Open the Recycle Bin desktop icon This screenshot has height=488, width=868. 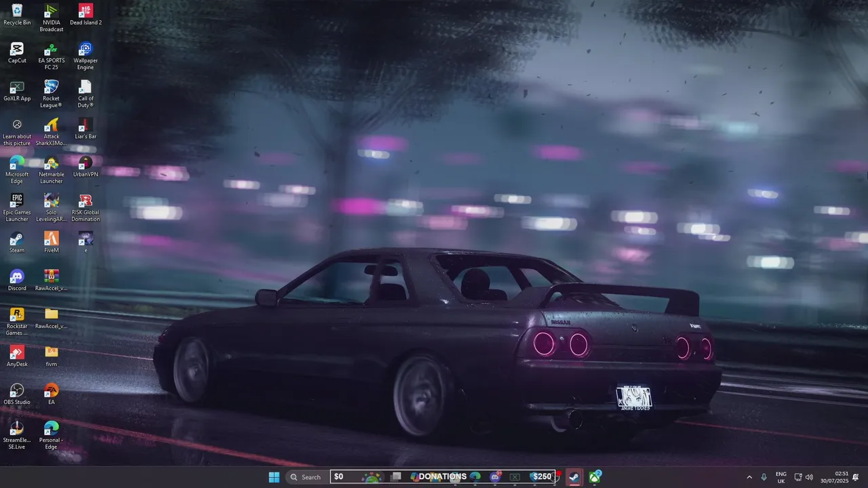(17, 14)
